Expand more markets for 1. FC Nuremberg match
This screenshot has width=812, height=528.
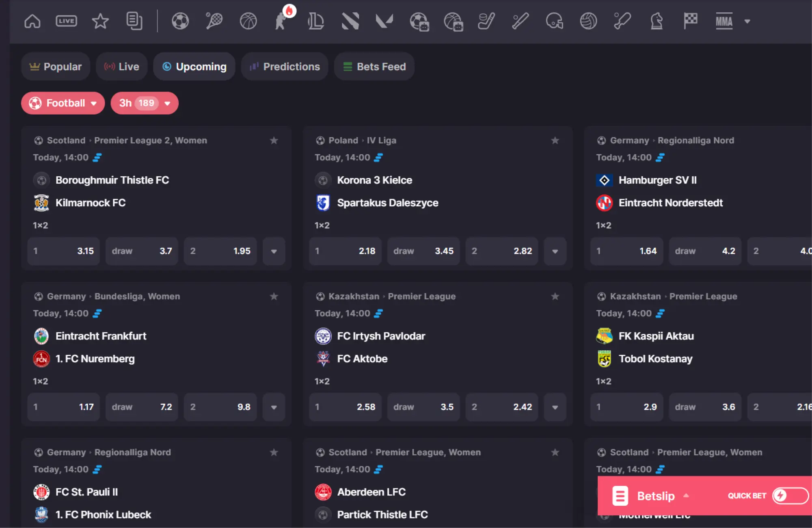tap(274, 407)
